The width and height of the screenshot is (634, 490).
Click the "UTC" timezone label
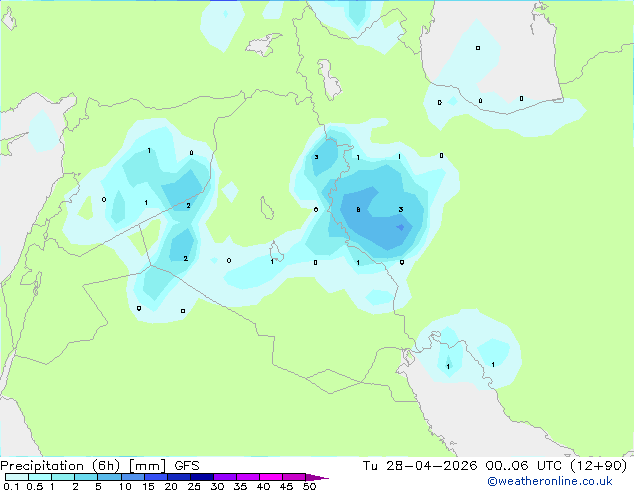549,466
